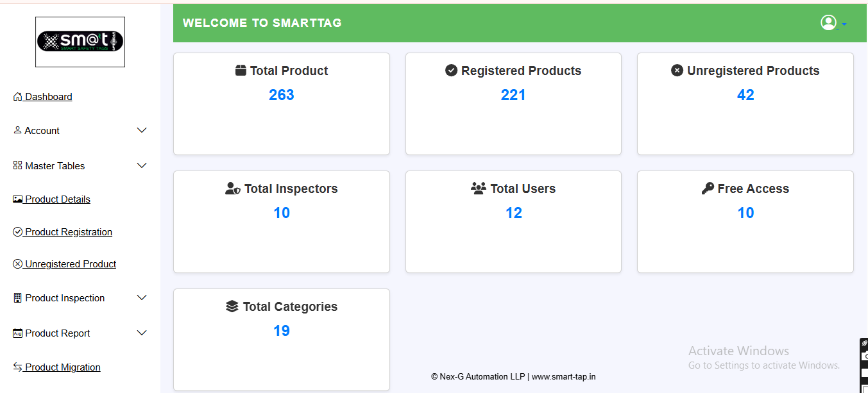
Task: Open the dropdown arrow next to profile avatar
Action: tap(844, 24)
